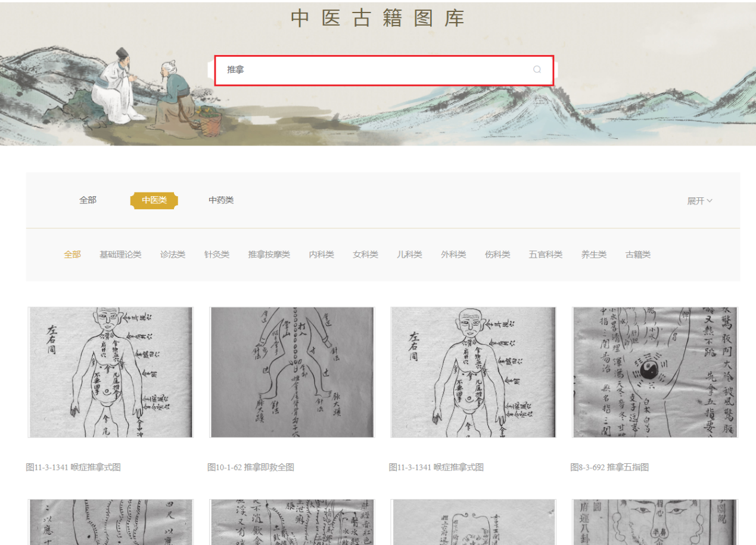Click the caption 图10-1-62 推拿即救全图

coord(251,467)
